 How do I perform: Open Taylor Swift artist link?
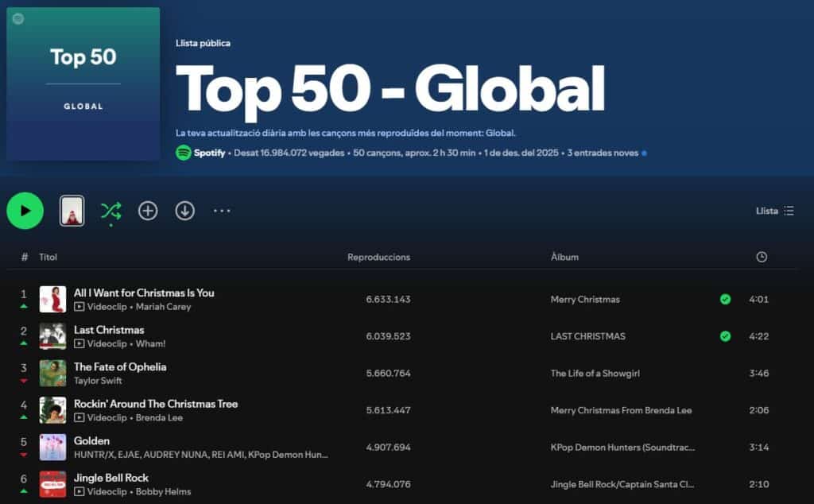[98, 381]
